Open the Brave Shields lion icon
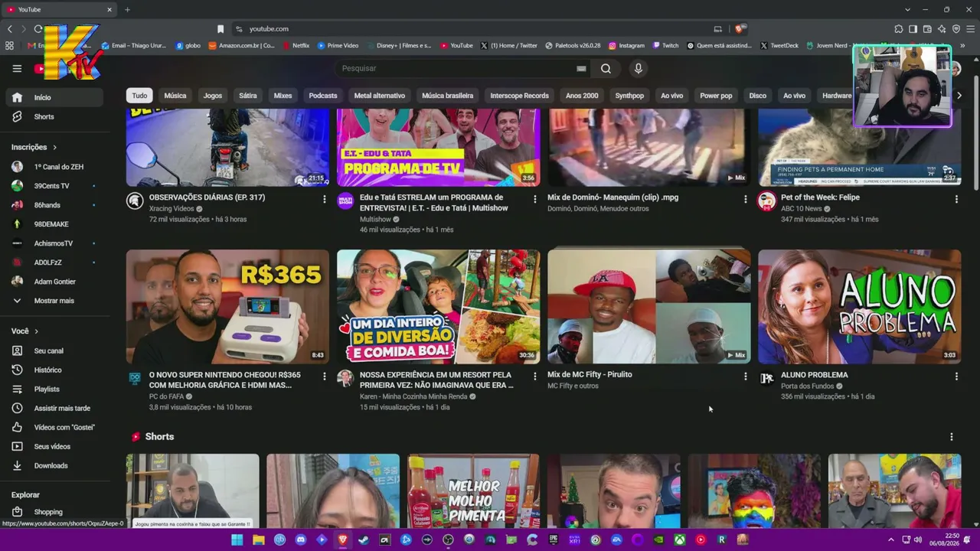980x551 pixels. click(x=739, y=29)
